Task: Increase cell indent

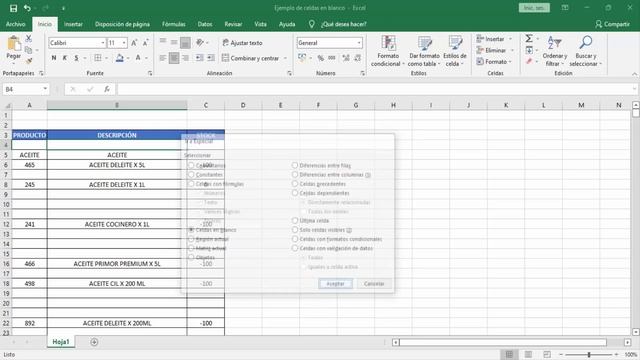Action: 211,58
